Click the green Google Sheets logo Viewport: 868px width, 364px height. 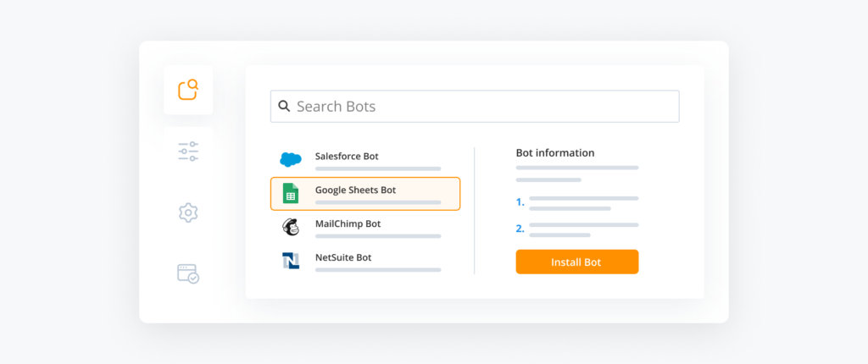pyautogui.click(x=291, y=193)
